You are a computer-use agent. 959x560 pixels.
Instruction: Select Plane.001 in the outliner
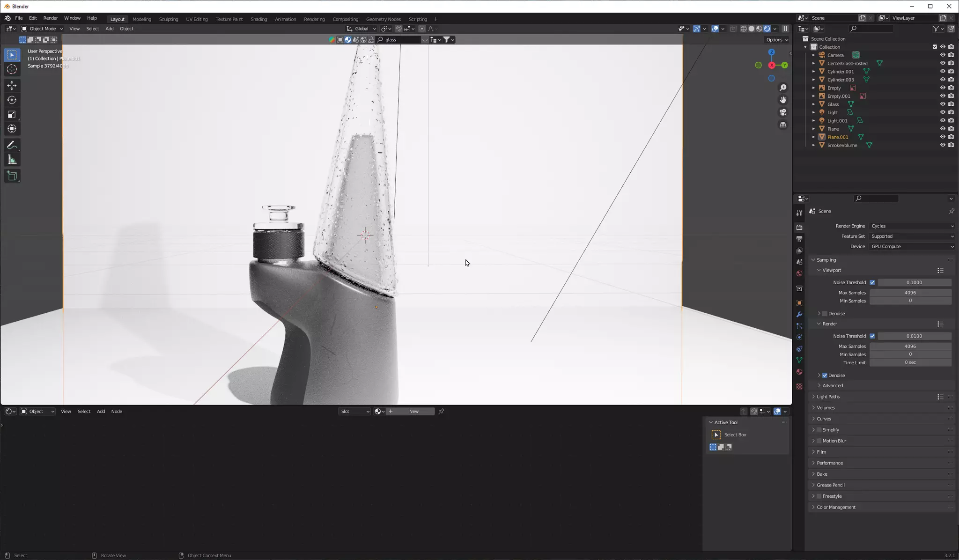[838, 137]
